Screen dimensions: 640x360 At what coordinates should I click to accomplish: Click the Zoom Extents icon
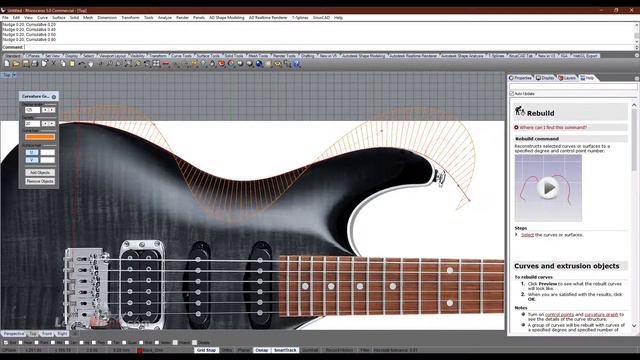[128, 64]
